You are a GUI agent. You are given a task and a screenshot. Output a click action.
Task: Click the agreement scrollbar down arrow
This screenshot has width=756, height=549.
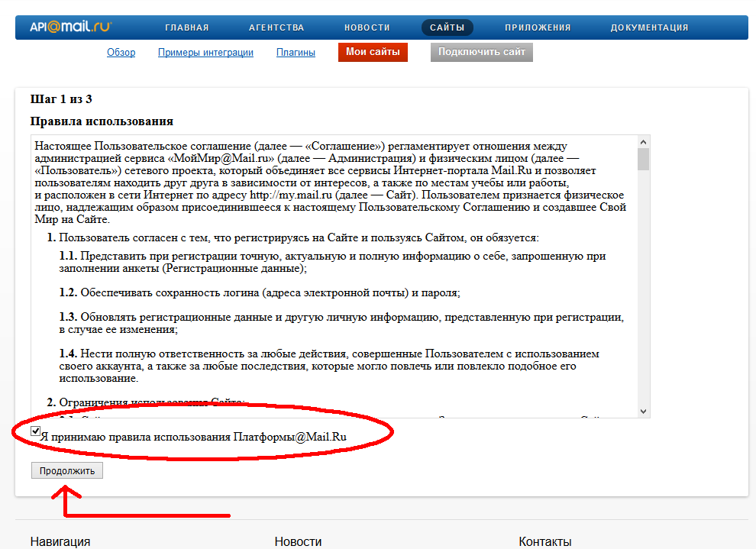click(x=643, y=412)
